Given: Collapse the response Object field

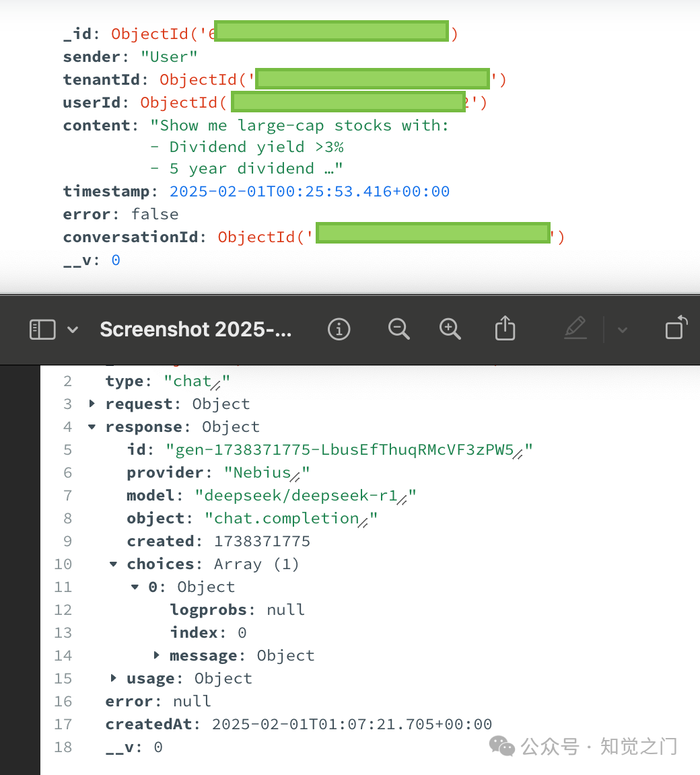Looking at the screenshot, I should 92,427.
